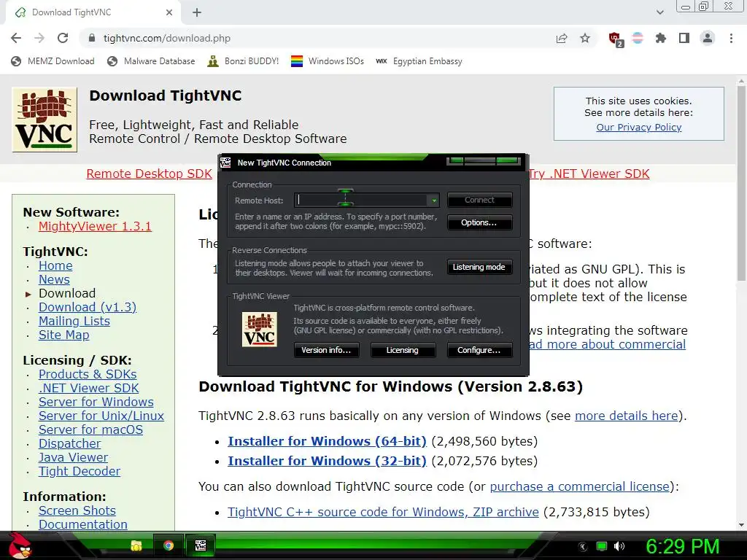Go back with browser back arrow
Screen dimensions: 747x560
pos(16,38)
